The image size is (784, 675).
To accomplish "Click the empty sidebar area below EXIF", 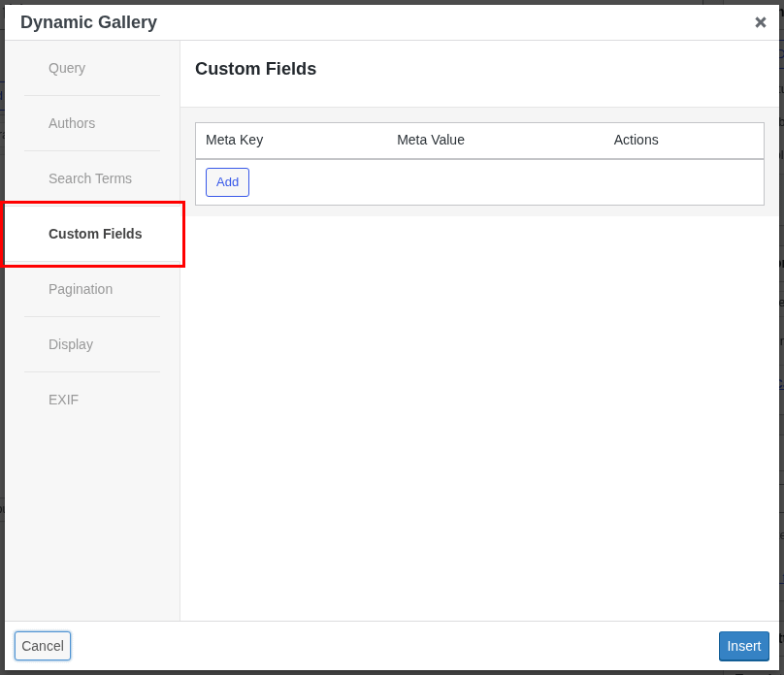I will tap(92, 514).
